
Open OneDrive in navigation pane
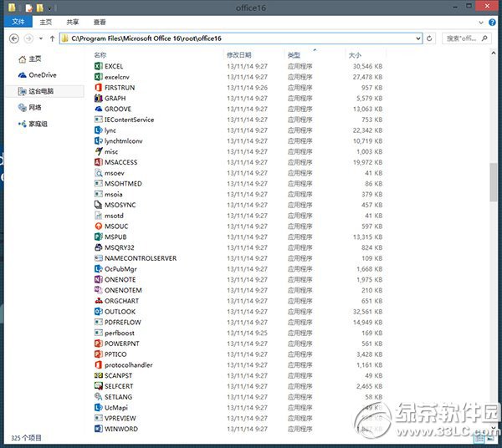point(37,75)
